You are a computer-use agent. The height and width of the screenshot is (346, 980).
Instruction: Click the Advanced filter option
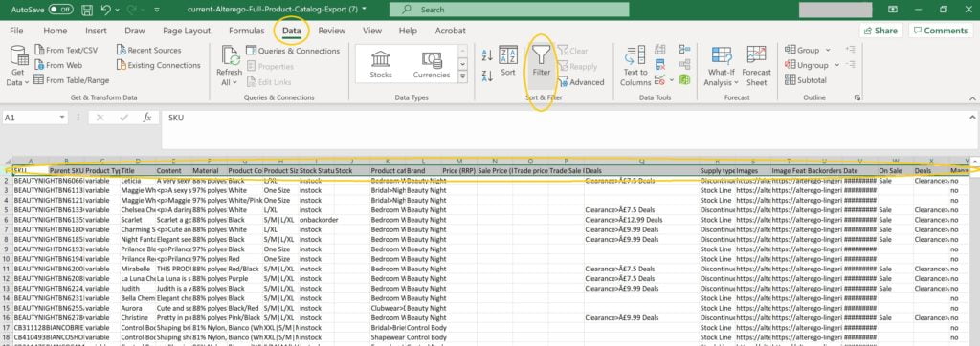click(581, 82)
